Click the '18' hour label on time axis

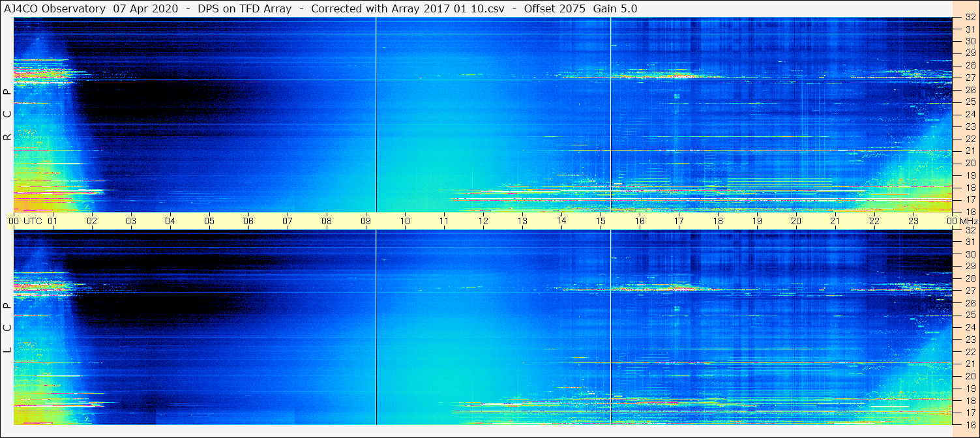pyautogui.click(x=718, y=221)
